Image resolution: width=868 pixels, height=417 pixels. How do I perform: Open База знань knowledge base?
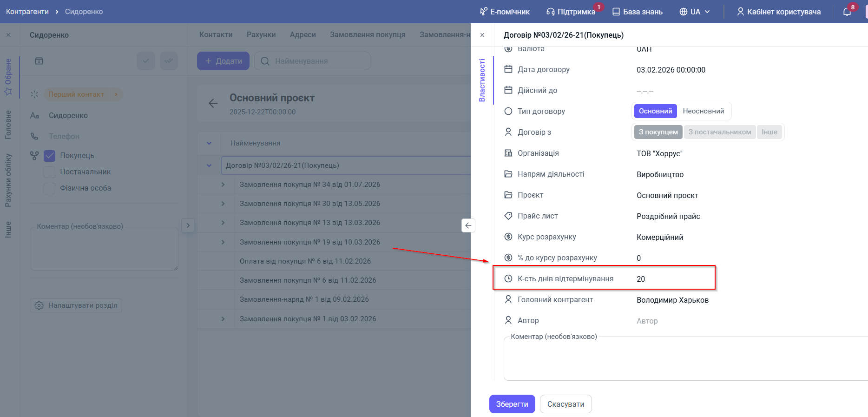tap(638, 12)
